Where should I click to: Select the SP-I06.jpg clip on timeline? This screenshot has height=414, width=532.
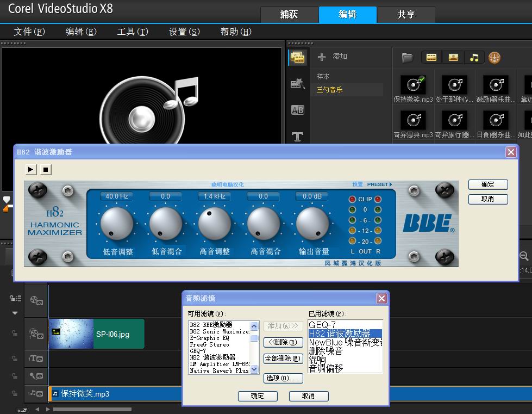(97, 334)
